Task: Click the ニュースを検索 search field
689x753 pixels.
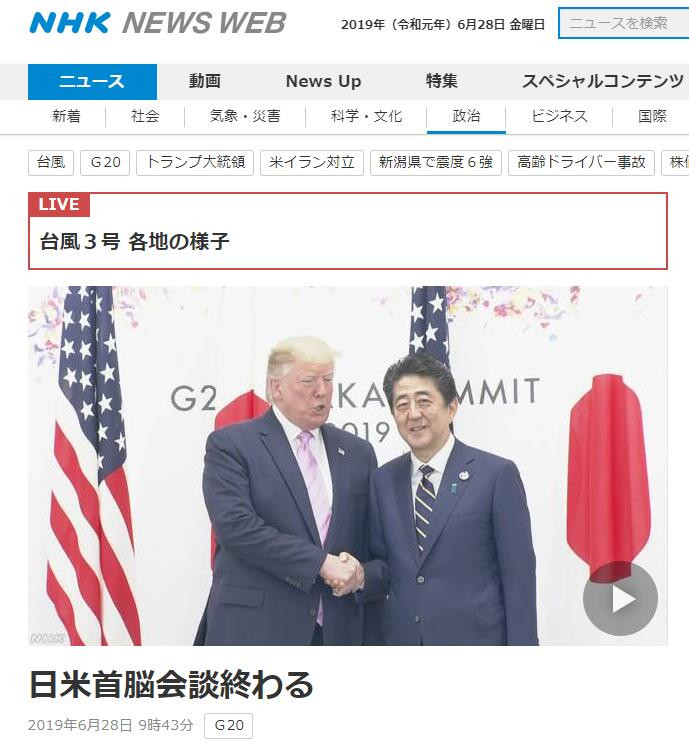Action: coord(624,23)
